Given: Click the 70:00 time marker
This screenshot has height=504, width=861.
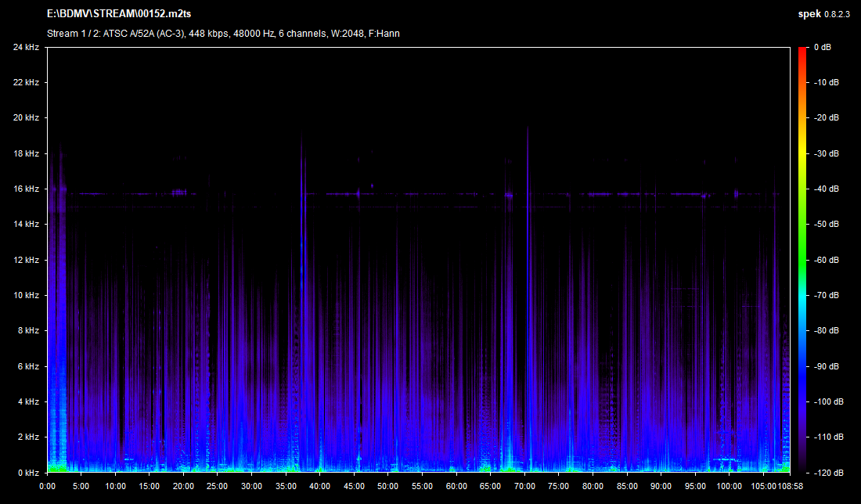Looking at the screenshot, I should tap(524, 485).
